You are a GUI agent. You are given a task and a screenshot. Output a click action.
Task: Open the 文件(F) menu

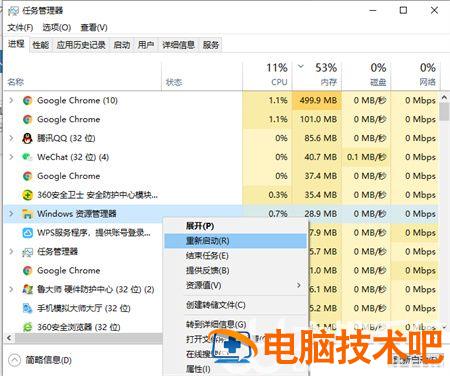tap(20, 27)
